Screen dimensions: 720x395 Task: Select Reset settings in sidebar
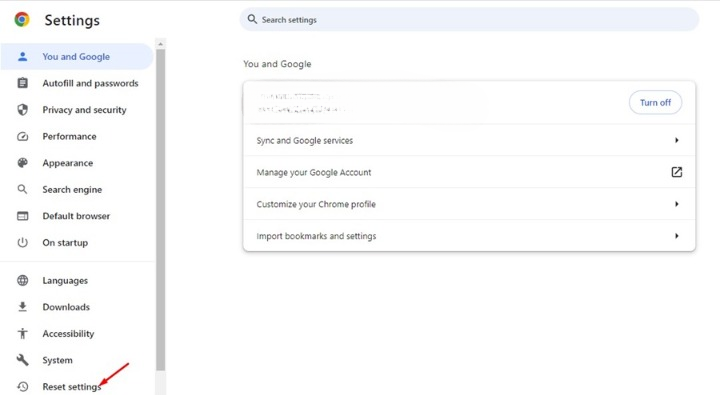tap(77, 386)
